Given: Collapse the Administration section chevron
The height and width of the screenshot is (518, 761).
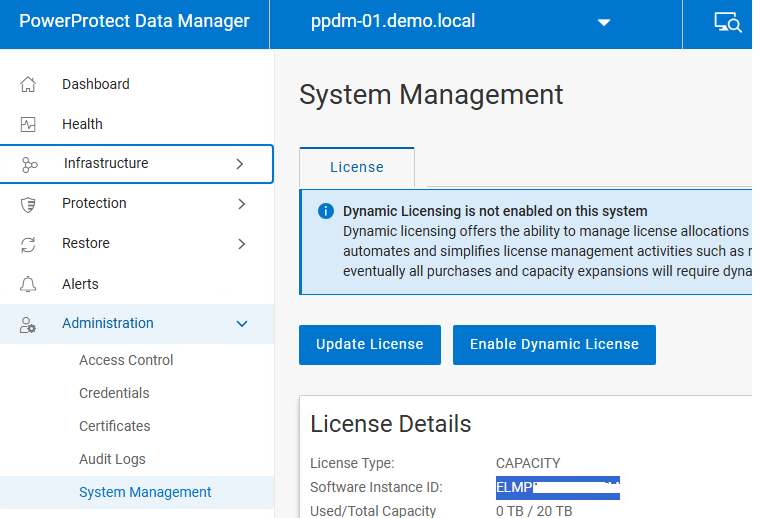Looking at the screenshot, I should click(242, 324).
